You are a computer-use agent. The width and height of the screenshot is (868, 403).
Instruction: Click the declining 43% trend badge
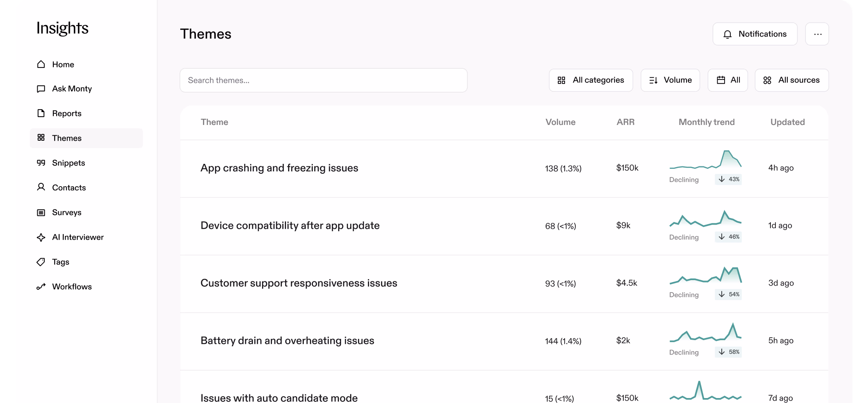728,179
